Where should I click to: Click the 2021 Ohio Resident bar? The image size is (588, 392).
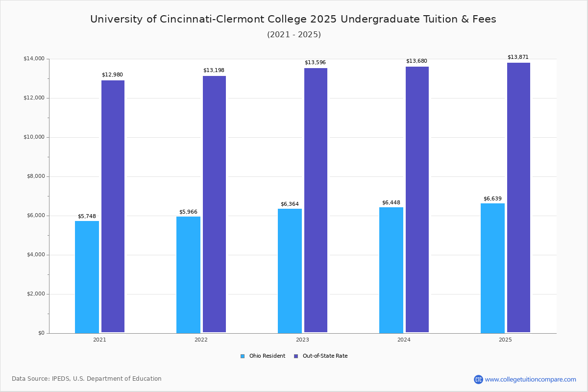click(87, 277)
